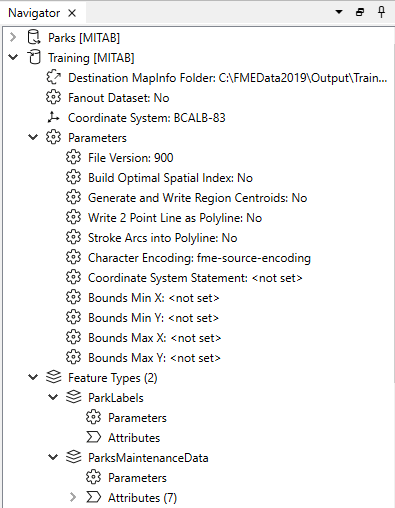
Task: Click the ParkLabels Attributes tag icon
Action: [x=93, y=437]
